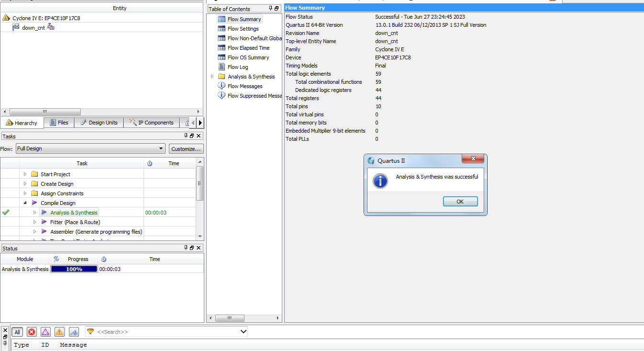
Task: Toggle the All messages filter
Action: point(17,332)
